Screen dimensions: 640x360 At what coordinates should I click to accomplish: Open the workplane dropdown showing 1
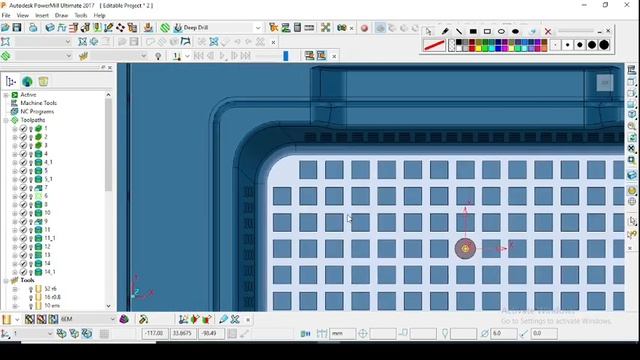(x=50, y=333)
